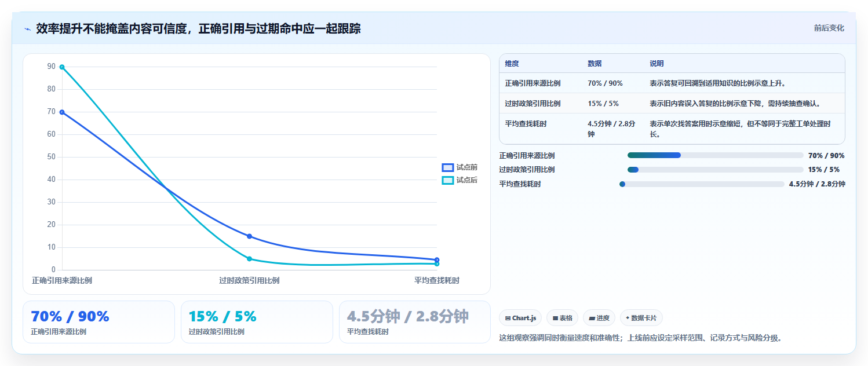
Task: Select the 数据卡片 tag chip
Action: pyautogui.click(x=641, y=318)
